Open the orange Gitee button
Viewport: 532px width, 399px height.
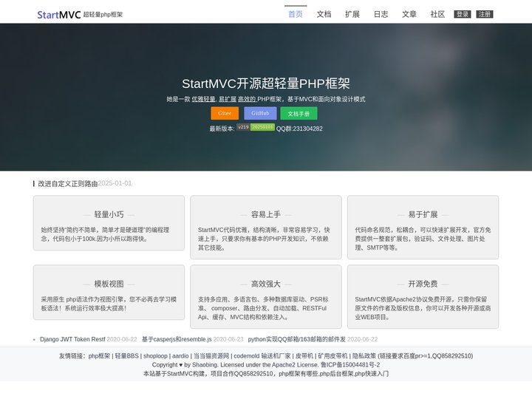click(225, 113)
